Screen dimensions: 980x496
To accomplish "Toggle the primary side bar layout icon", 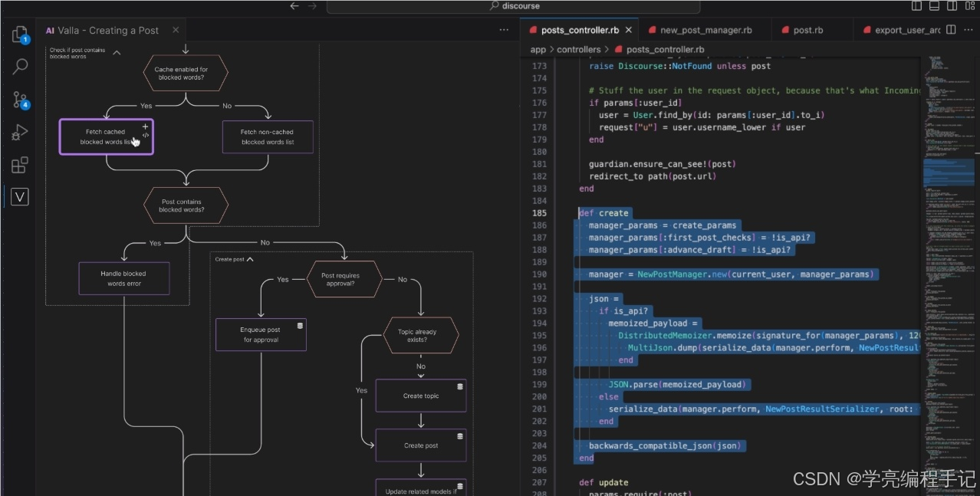I will point(917,6).
